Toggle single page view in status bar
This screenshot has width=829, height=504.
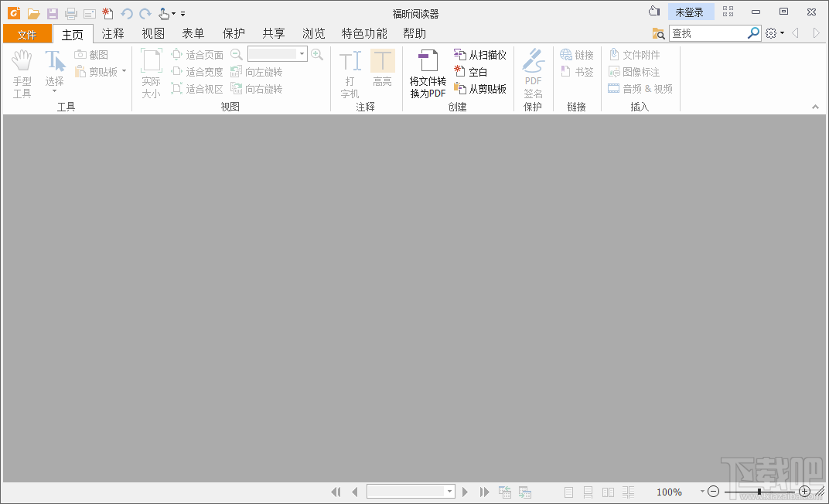point(568,492)
